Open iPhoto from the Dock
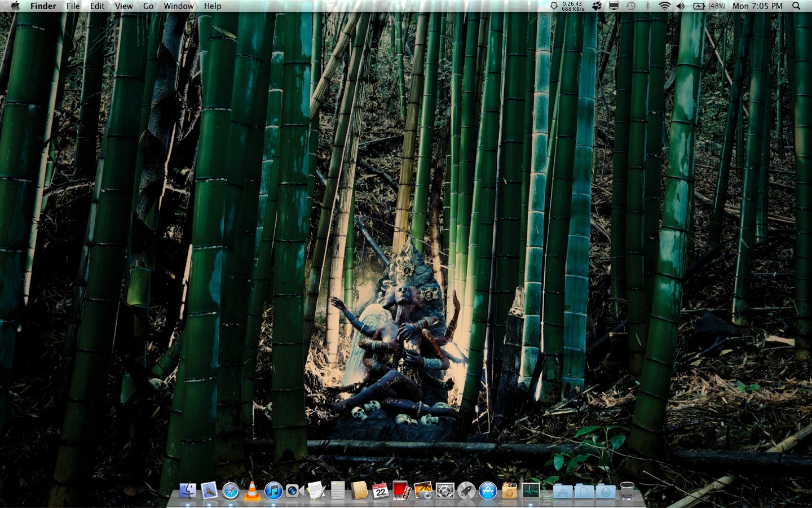This screenshot has height=508, width=812. [423, 491]
